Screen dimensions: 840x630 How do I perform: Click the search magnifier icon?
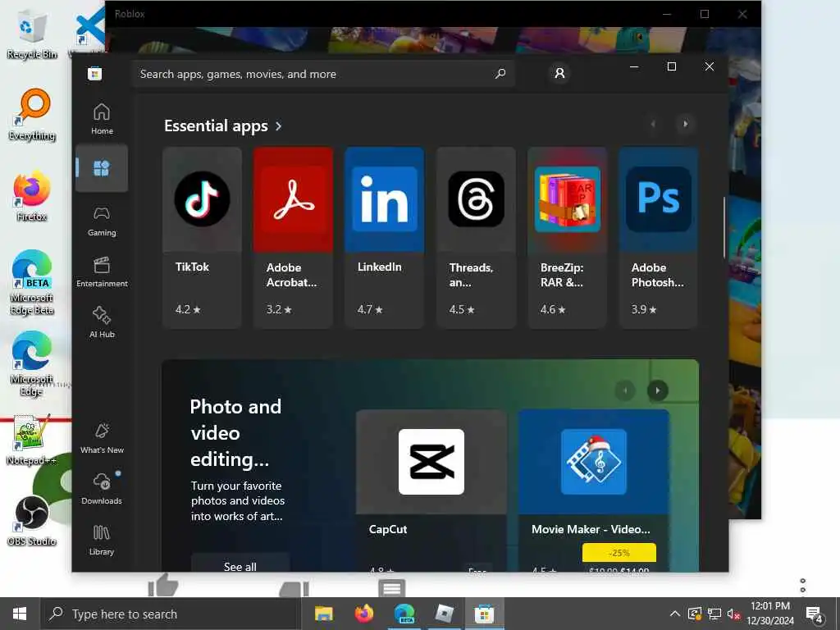click(500, 73)
